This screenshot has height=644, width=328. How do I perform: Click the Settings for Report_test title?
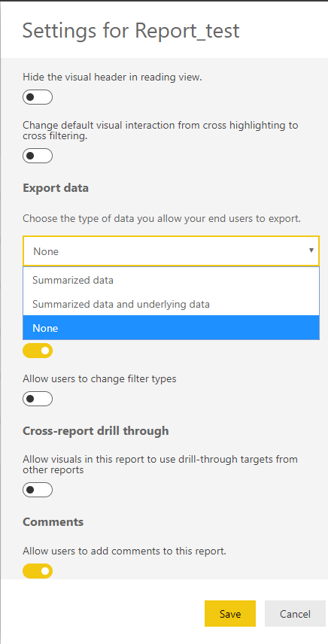pos(131,30)
